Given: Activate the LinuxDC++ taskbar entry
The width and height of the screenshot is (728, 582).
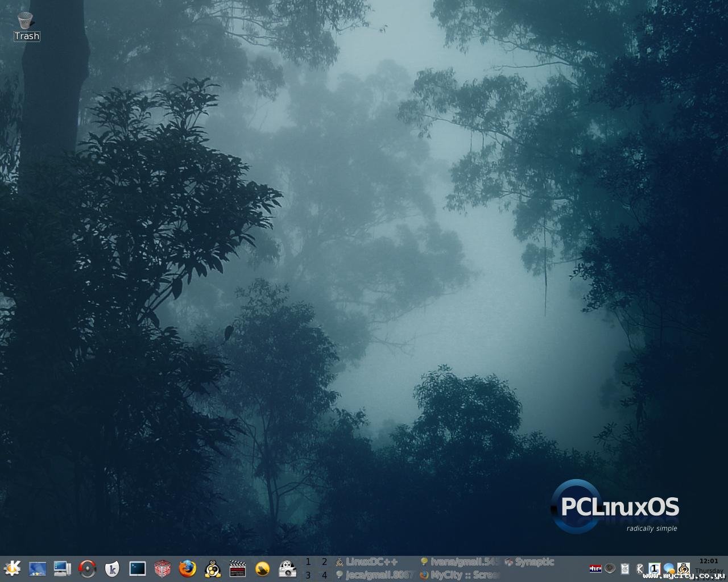Looking at the screenshot, I should (x=375, y=562).
